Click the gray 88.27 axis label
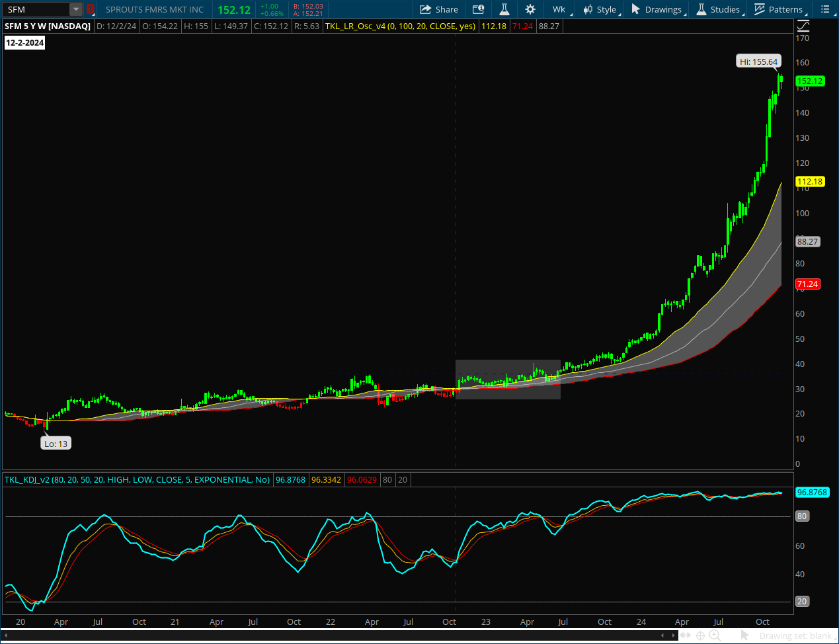This screenshot has height=644, width=839. tap(808, 242)
